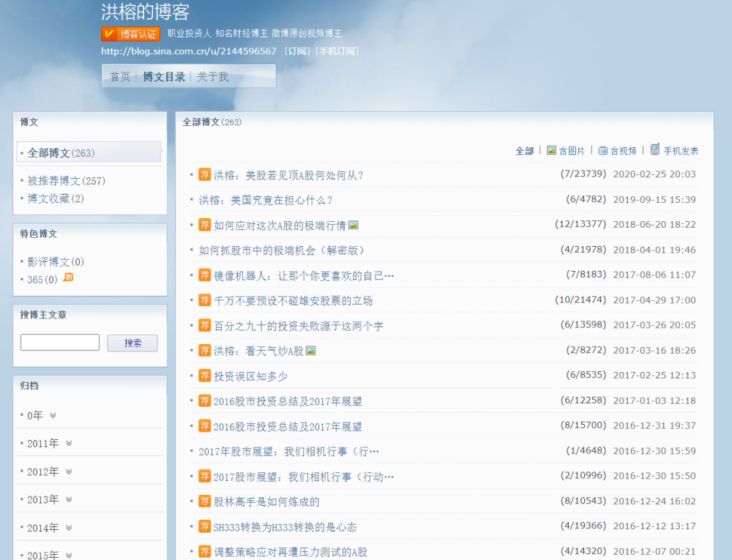Click 荐 badge on 股林高手是如何炼成的
This screenshot has width=732, height=560.
click(204, 501)
